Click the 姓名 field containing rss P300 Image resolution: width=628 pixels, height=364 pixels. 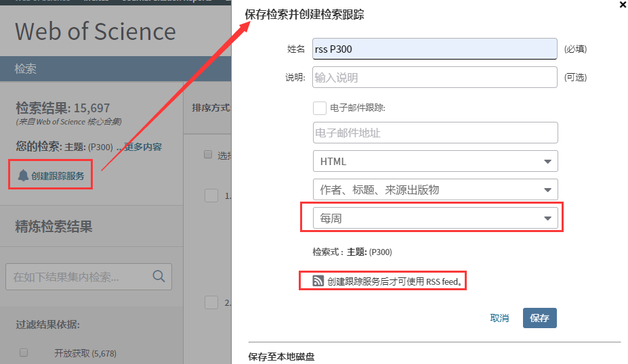(434, 49)
